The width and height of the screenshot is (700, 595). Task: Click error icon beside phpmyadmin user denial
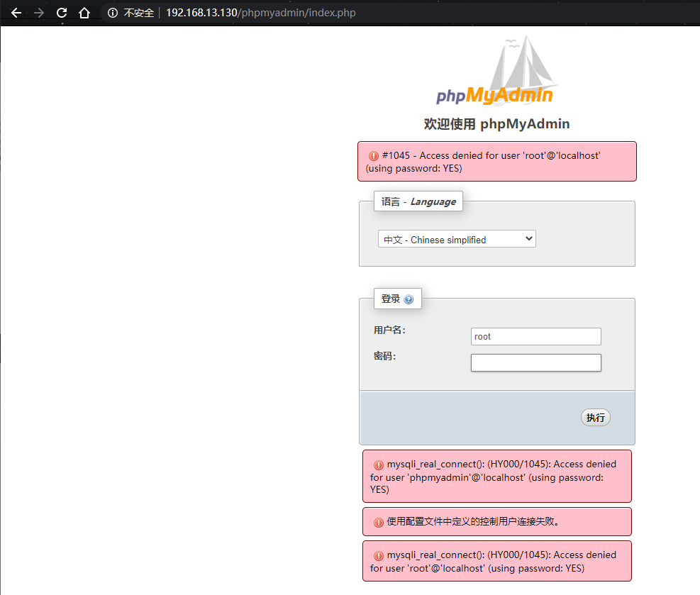379,465
